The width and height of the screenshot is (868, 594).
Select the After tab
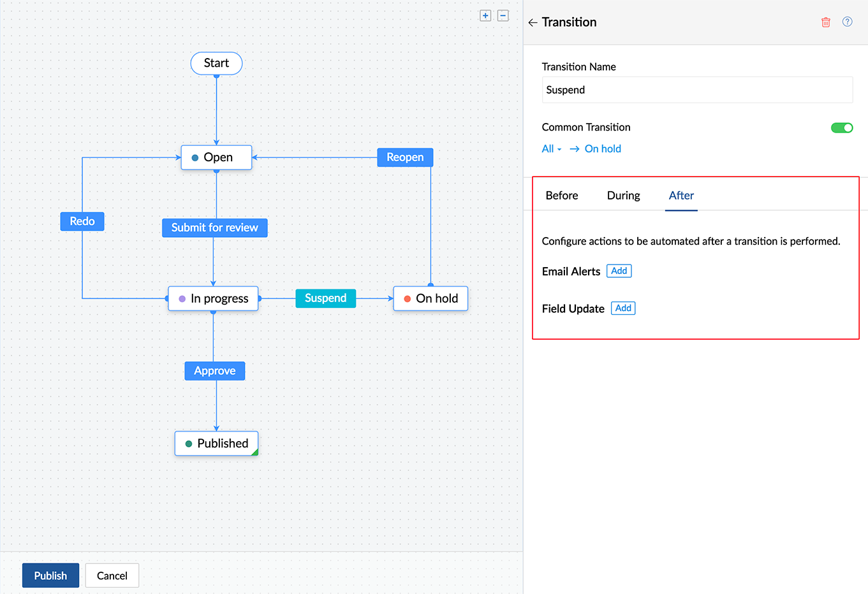[680, 196]
